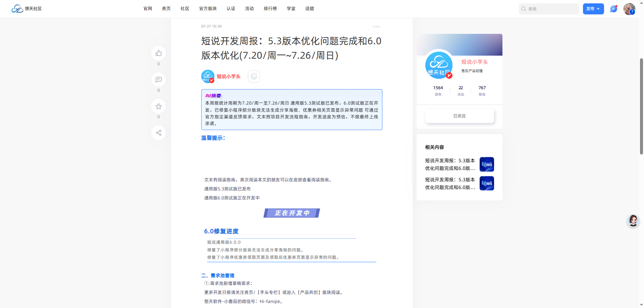
Task: Click the author's small avatar under the title
Action: tap(208, 76)
